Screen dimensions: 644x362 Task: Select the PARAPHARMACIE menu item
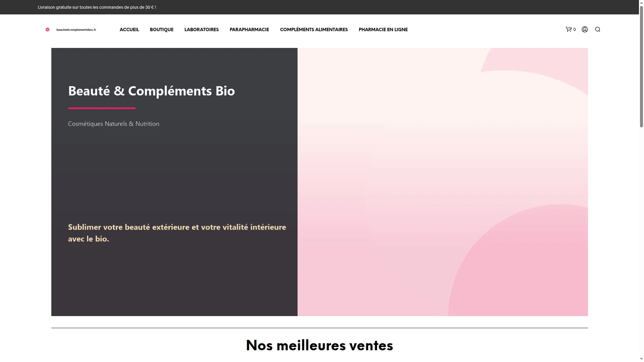[x=249, y=29]
